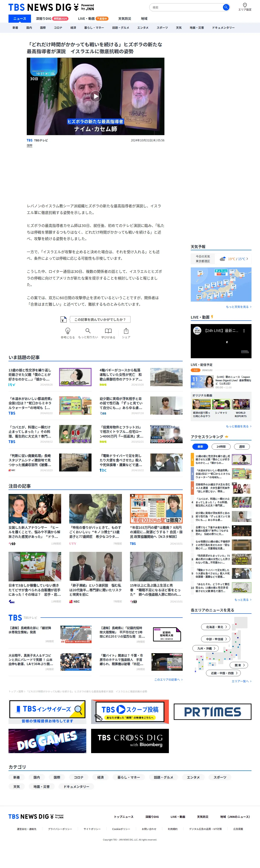The image size is (260, 868).
Task: Choose the もっと知りたい magnifier reaction
Action: coord(88,333)
